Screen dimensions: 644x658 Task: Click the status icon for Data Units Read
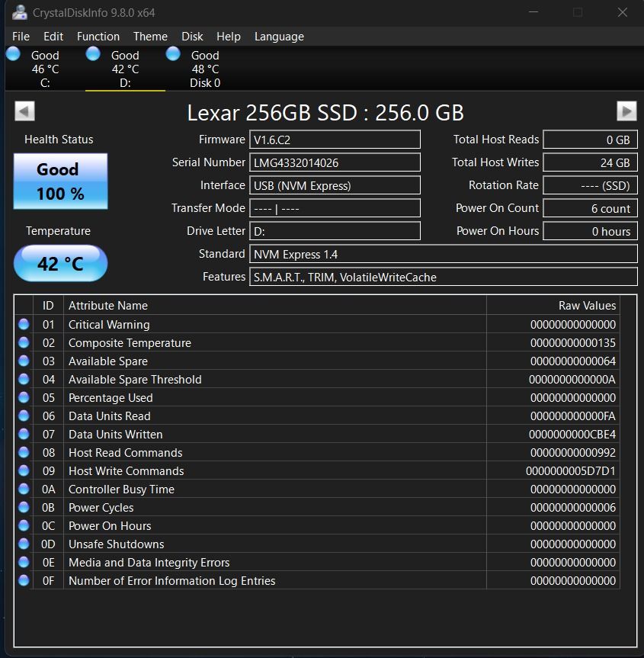[24, 416]
